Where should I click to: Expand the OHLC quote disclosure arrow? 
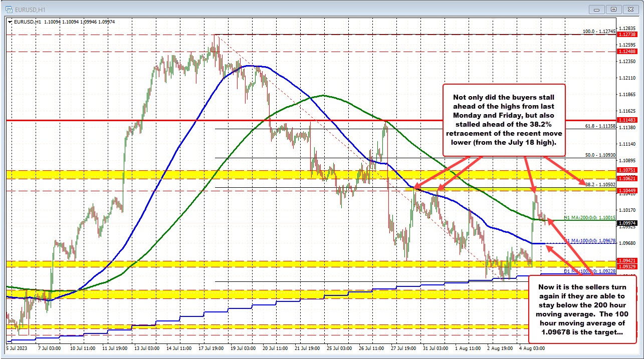click(9, 22)
